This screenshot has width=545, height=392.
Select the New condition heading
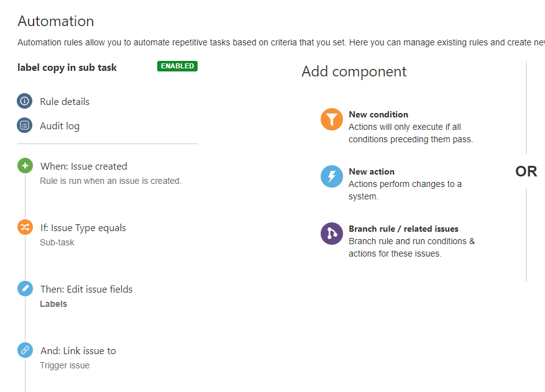pos(378,114)
